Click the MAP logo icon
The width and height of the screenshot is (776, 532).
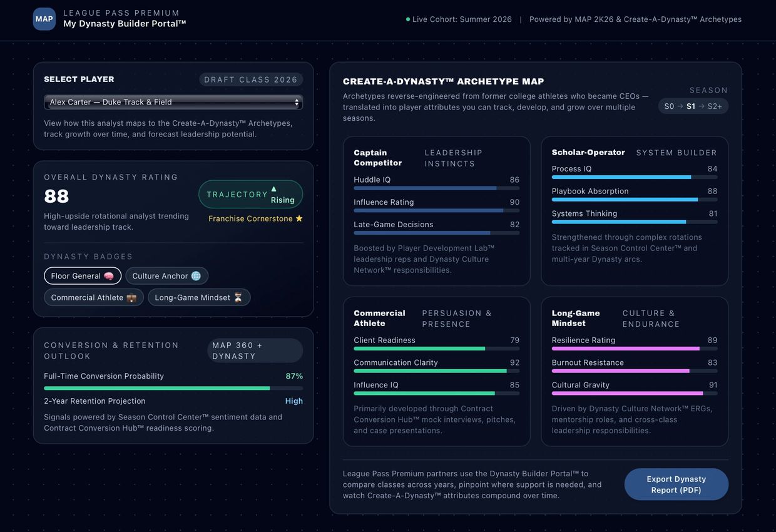[44, 19]
